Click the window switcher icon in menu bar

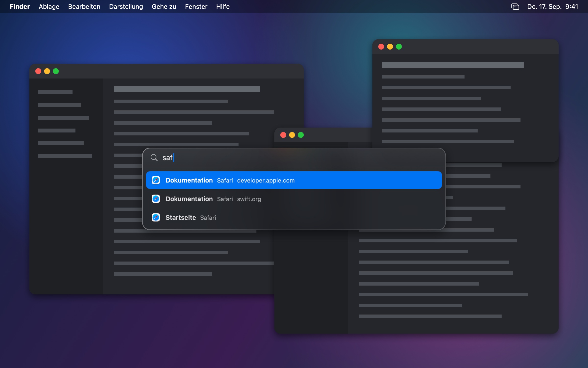coord(515,7)
